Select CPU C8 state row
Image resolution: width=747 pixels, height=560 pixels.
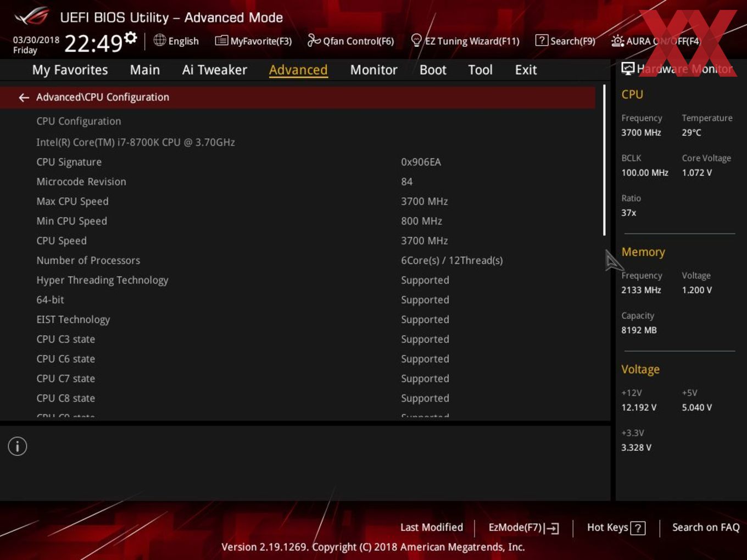(x=297, y=399)
